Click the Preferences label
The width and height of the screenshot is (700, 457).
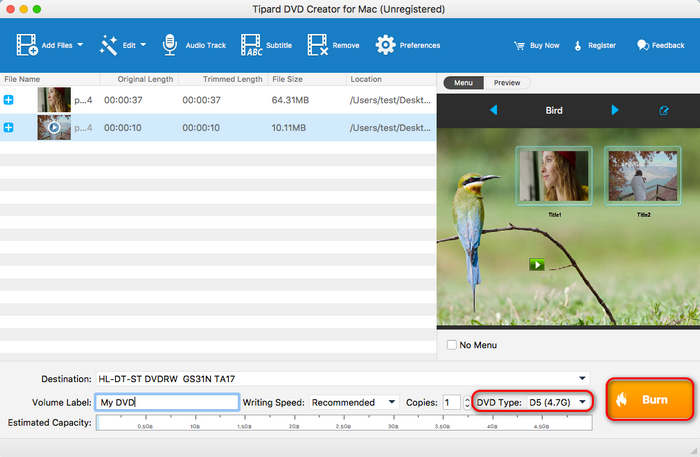click(420, 46)
